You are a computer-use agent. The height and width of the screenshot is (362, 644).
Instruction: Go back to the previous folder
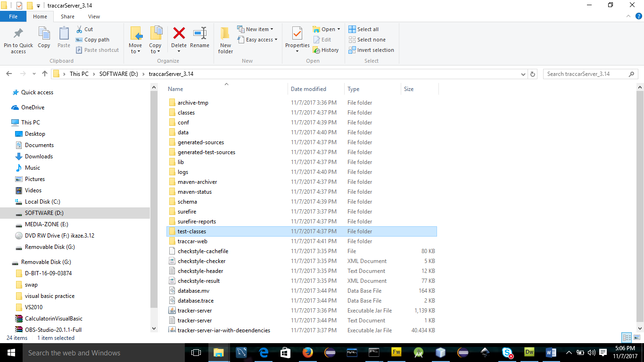(x=9, y=74)
